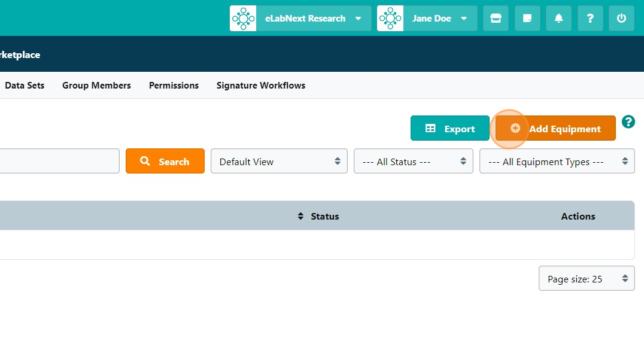Change the Page size: 25 dropdown

pos(587,278)
